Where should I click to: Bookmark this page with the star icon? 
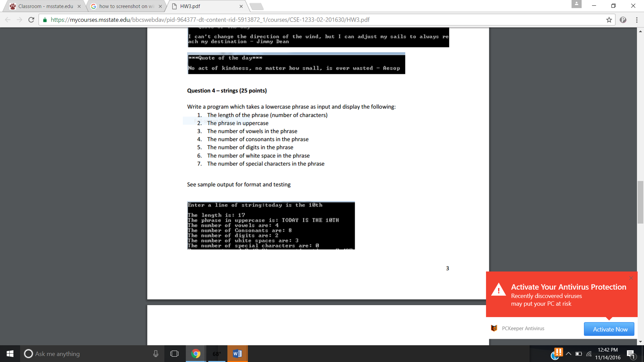click(x=609, y=19)
